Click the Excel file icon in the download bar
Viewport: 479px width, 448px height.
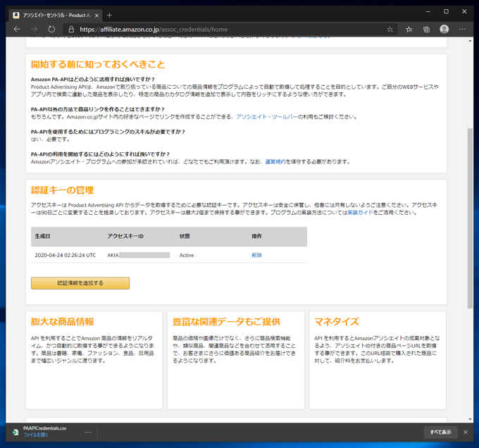[x=15, y=432]
